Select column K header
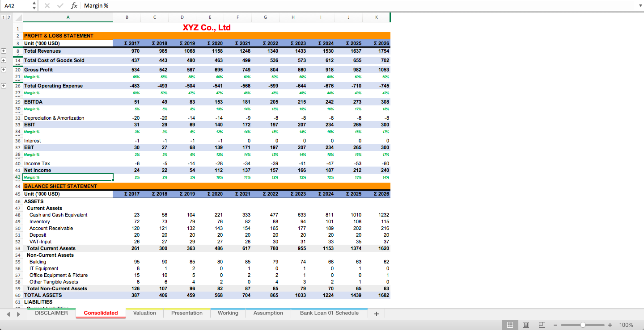 tap(376, 17)
